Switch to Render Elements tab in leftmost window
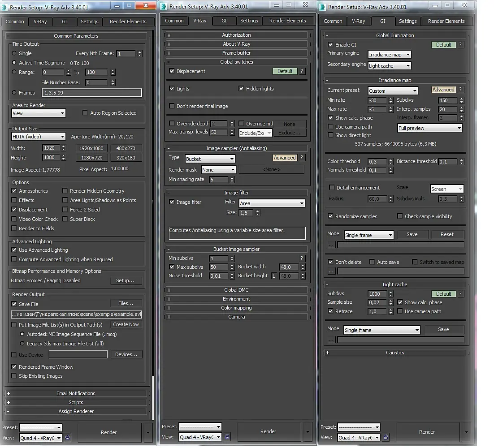This screenshot has height=448, width=494. pos(128,22)
